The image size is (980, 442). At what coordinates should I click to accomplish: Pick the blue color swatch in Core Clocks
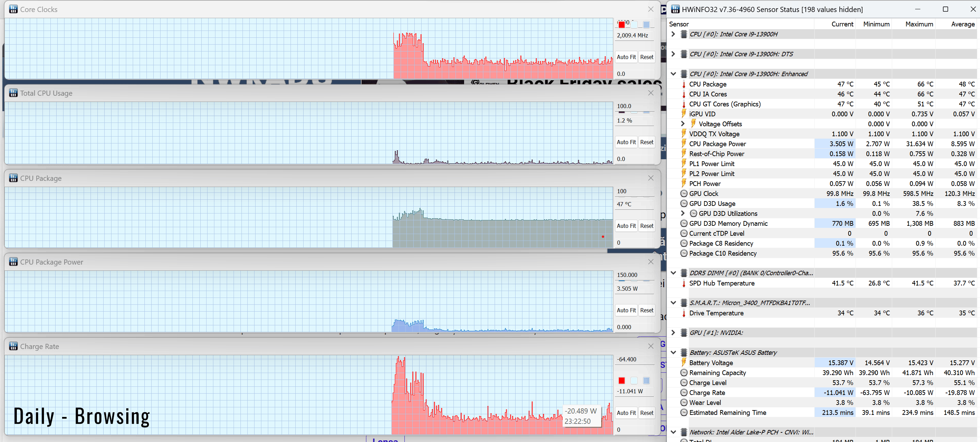coord(646,25)
